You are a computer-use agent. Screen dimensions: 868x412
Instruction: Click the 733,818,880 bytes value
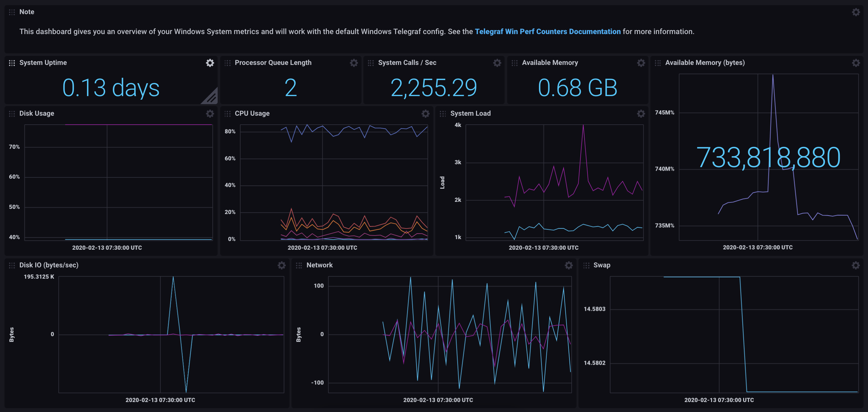tap(768, 157)
